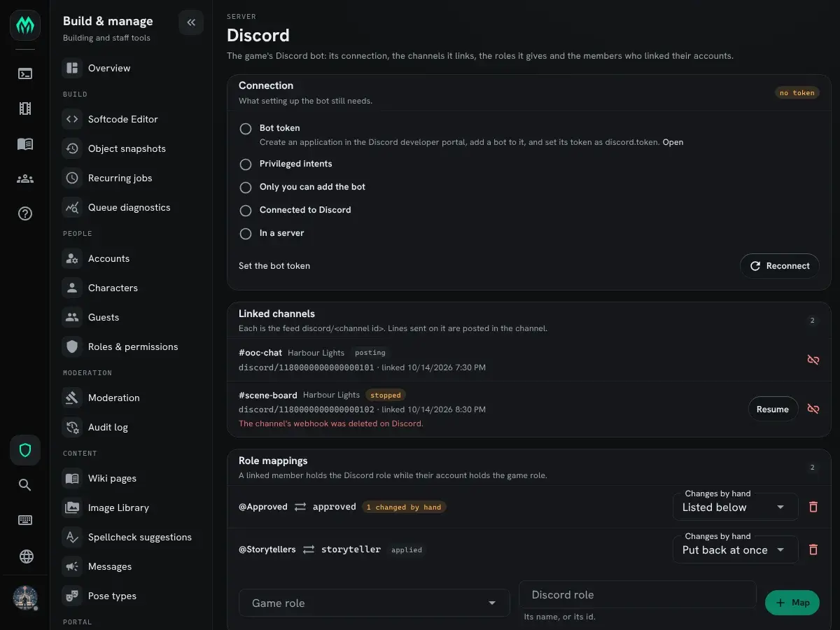Click the Softcode Editor code icon
This screenshot has height=630, width=840.
[72, 119]
